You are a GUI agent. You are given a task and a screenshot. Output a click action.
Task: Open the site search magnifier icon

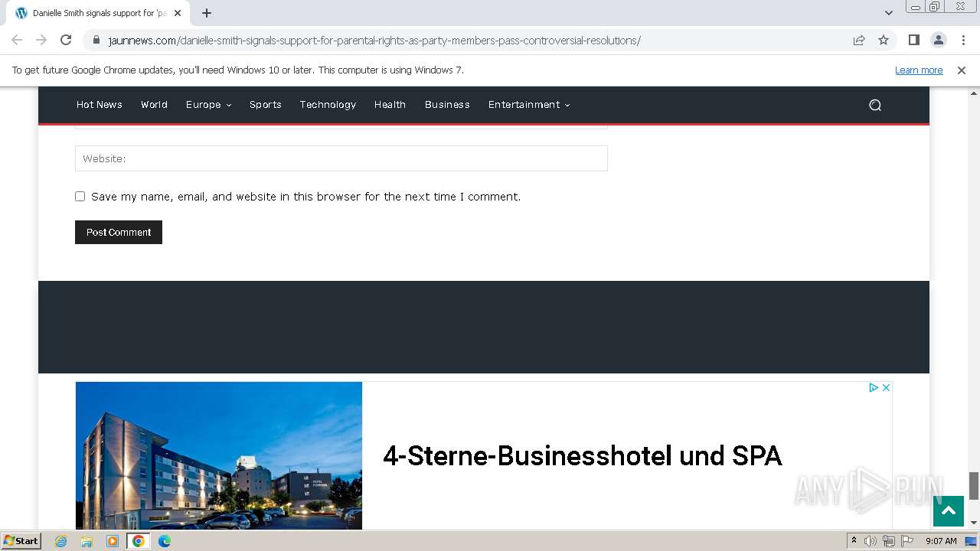875,105
